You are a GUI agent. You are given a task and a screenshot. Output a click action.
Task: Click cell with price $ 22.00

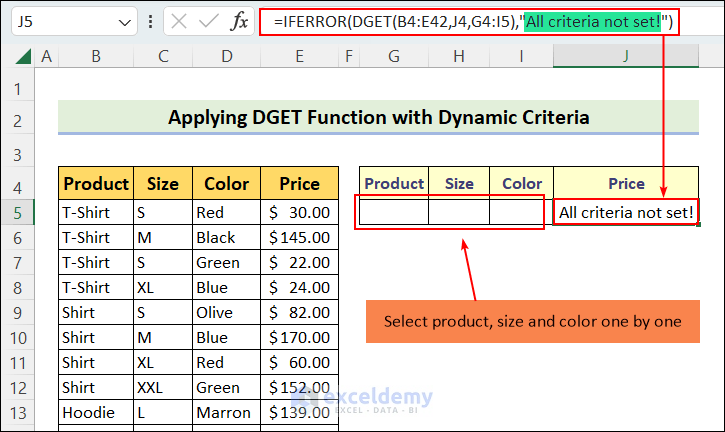pos(300,262)
